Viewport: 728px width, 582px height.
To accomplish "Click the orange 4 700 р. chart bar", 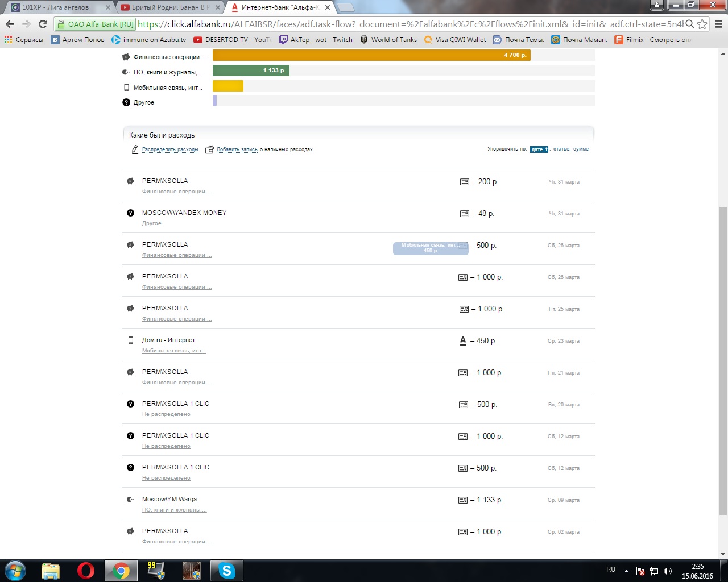I will (x=371, y=55).
